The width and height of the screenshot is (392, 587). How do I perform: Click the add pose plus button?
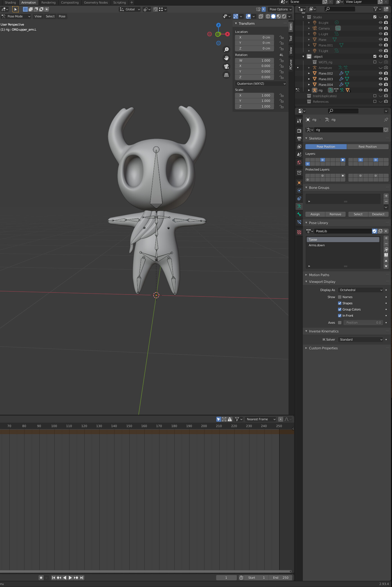[386, 238]
